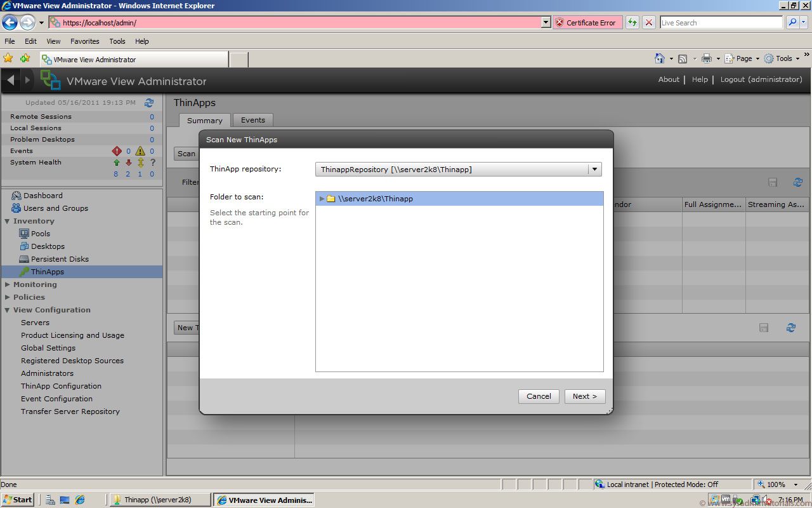Image resolution: width=812 pixels, height=508 pixels.
Task: Click the IE stop loading icon
Action: (x=649, y=22)
